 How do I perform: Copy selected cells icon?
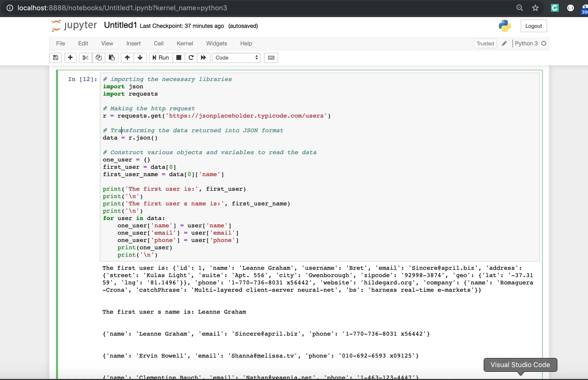pyautogui.click(x=99, y=58)
